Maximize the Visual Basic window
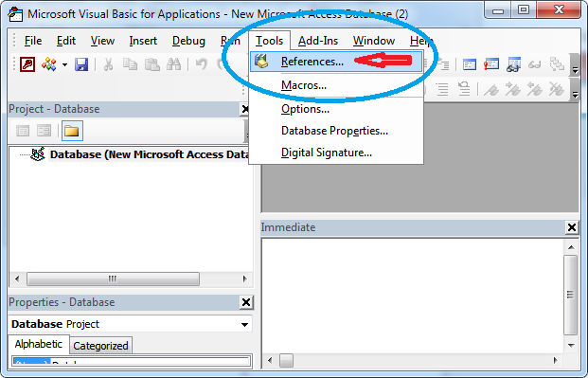Image resolution: width=588 pixels, height=378 pixels. coord(524,9)
